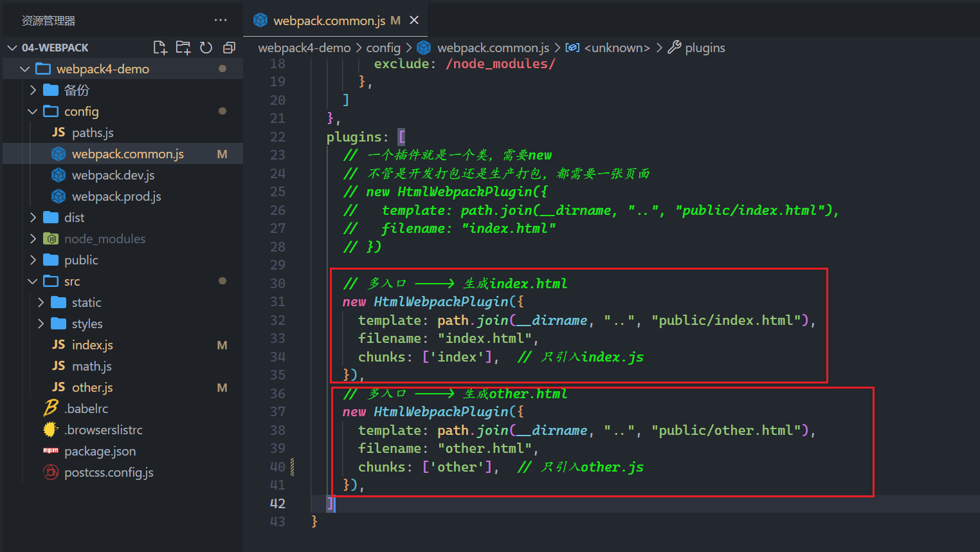Click the PostCSS icon beside postcss.config.js
Image resolution: width=980 pixels, height=552 pixels.
pos(51,472)
